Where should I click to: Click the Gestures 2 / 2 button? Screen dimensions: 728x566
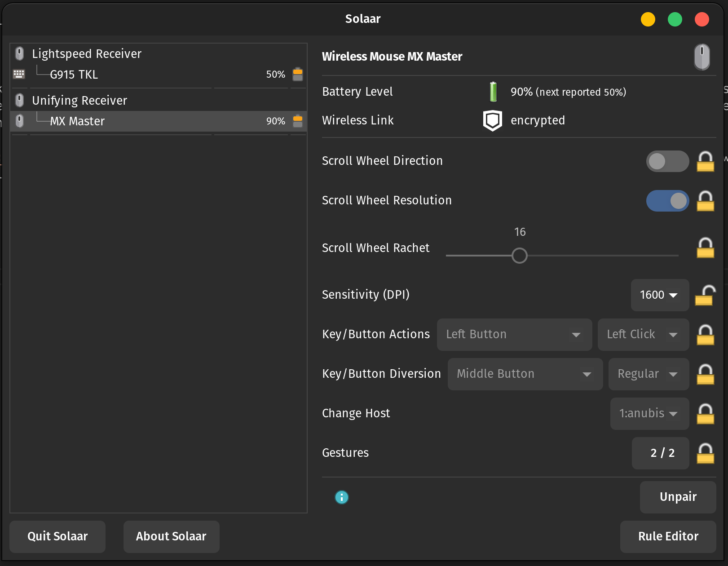pyautogui.click(x=660, y=453)
